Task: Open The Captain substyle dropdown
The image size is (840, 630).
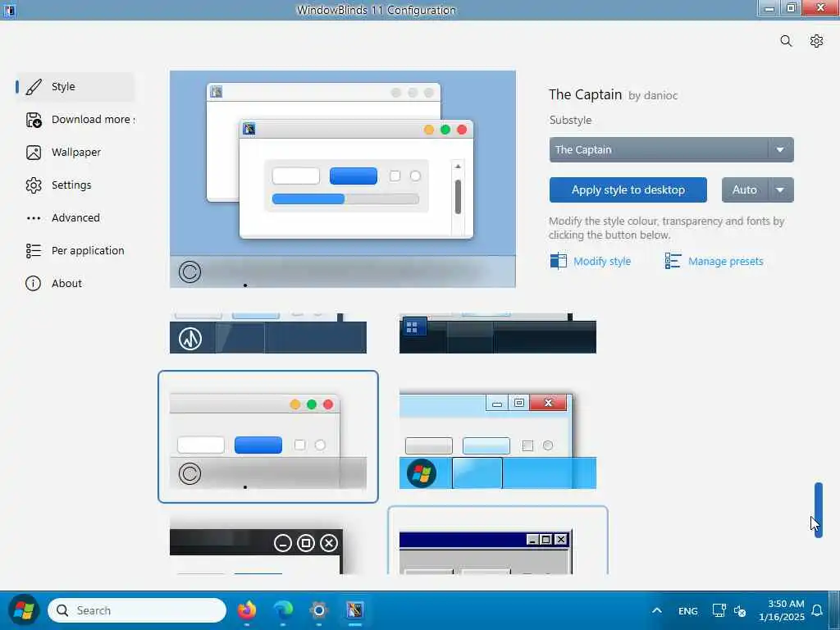Action: point(671,149)
